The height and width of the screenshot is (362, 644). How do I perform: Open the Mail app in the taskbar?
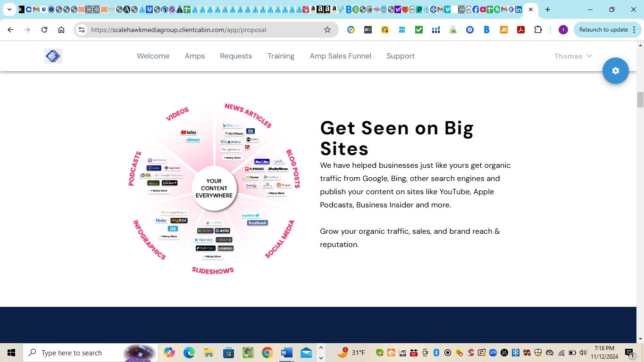point(306,353)
